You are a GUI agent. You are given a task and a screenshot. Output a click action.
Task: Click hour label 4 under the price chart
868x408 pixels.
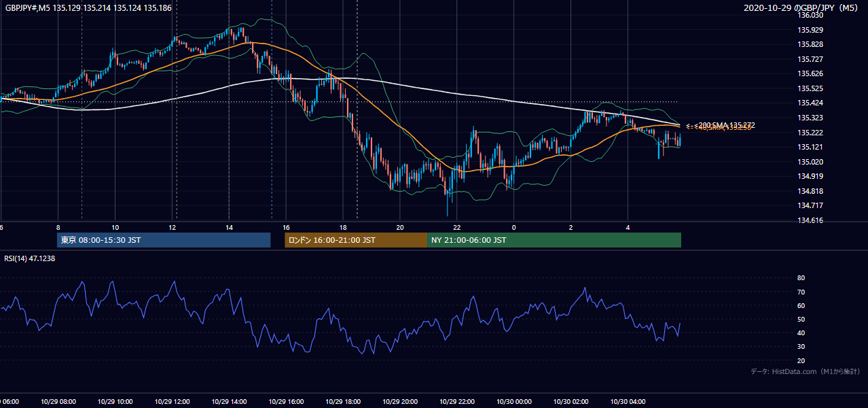pyautogui.click(x=628, y=227)
